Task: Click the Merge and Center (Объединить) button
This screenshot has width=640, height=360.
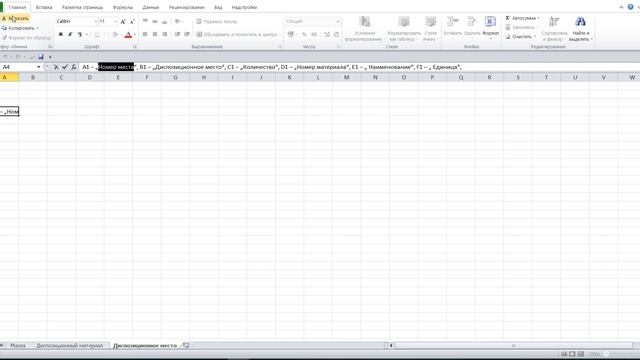Action: (x=238, y=35)
